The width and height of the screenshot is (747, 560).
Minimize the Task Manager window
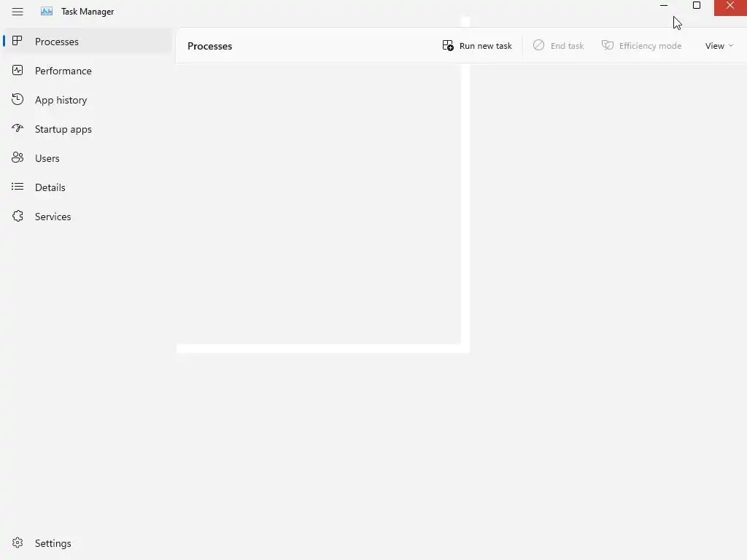[664, 5]
